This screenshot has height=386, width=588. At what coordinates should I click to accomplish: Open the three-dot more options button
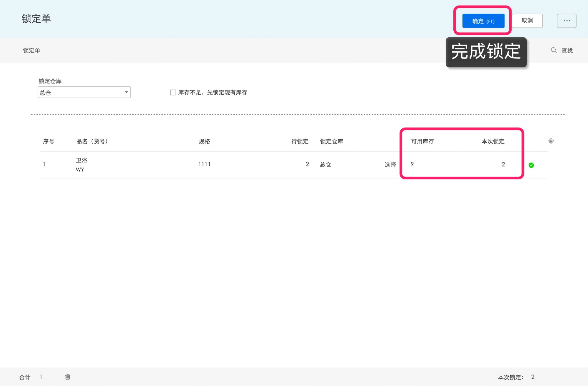[x=567, y=21]
